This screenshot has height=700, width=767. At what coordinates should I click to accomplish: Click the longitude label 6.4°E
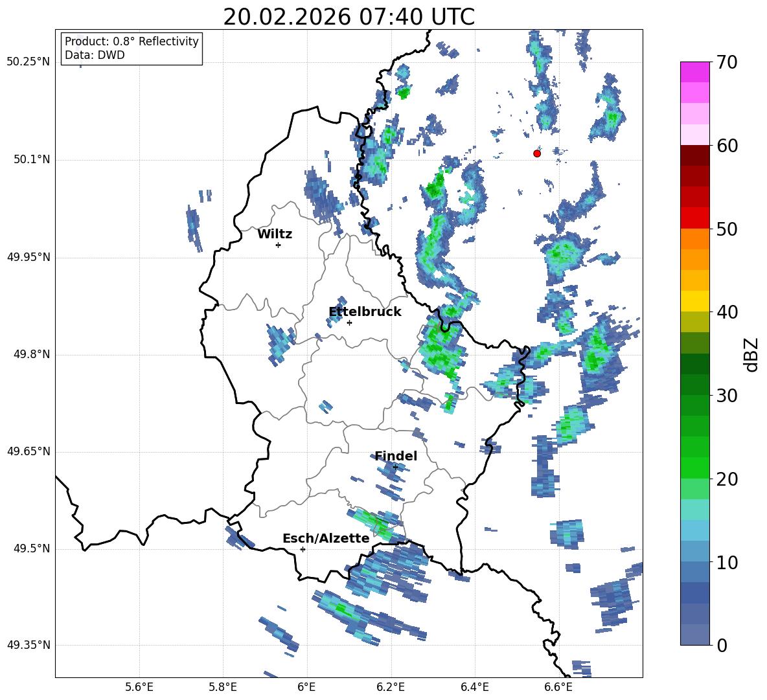coord(474,687)
